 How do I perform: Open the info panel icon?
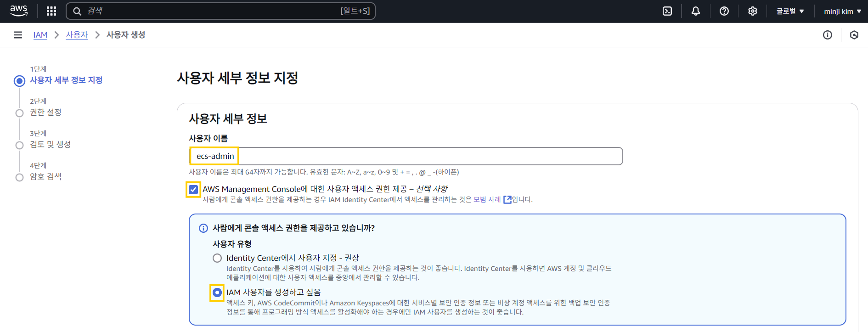[828, 35]
